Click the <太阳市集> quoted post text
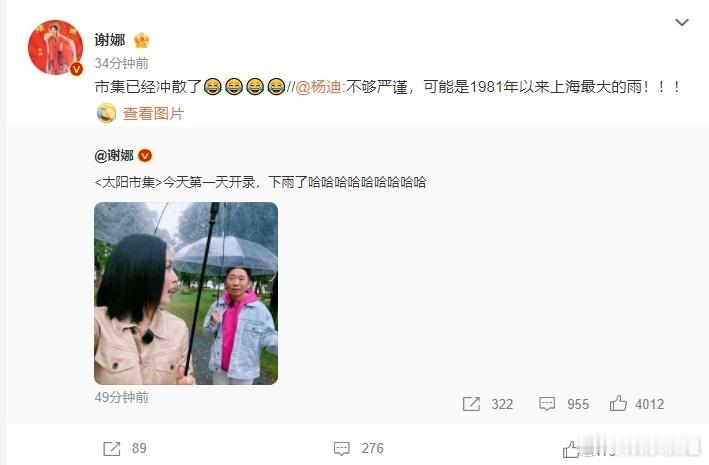709x465 pixels. pos(260,182)
